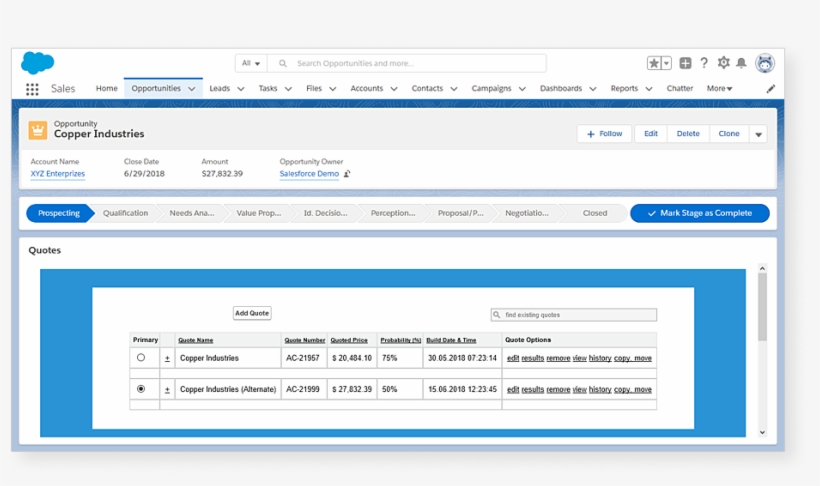
Task: Expand the Copper Industries quote row plus
Action: coord(167,358)
